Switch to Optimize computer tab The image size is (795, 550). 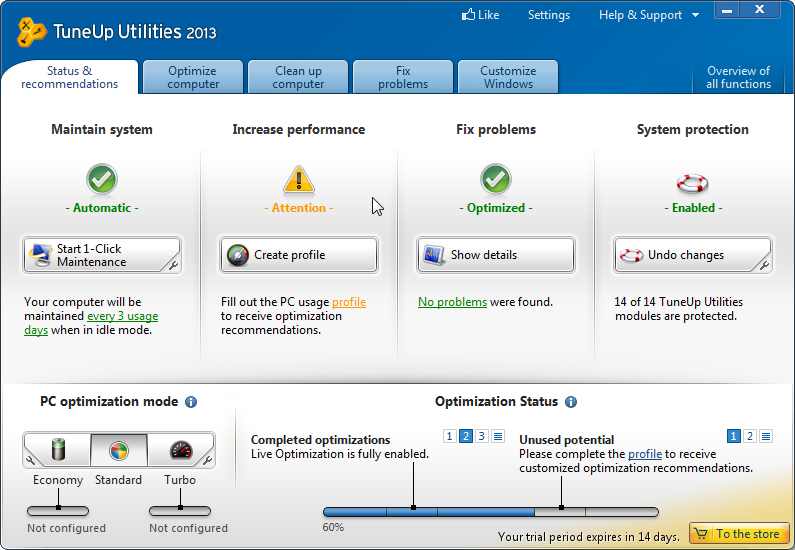tap(193, 77)
